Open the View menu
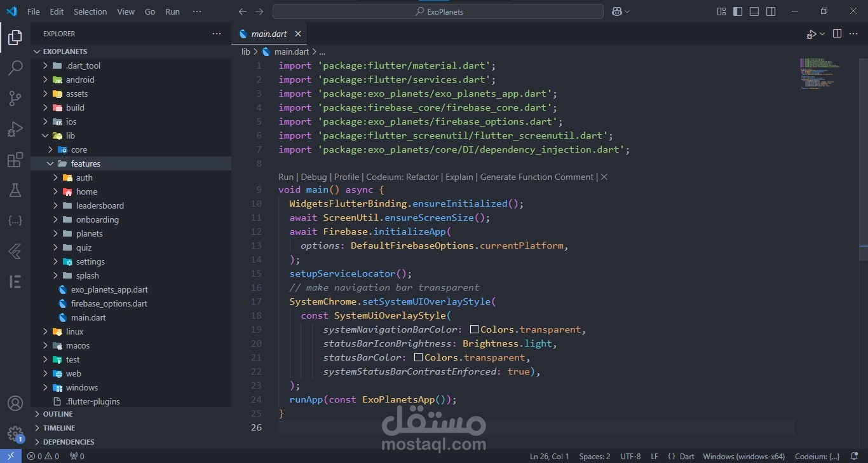 click(x=126, y=11)
